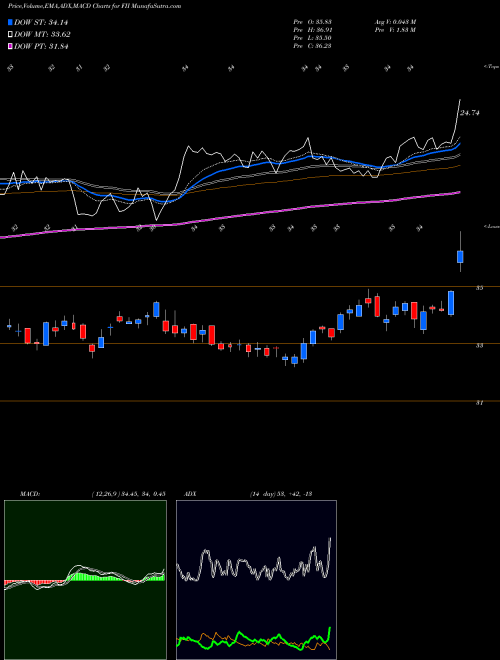Click the white DOW MT legend swatch
Image resolution: width=500 pixels, height=660 pixels.
(11, 35)
